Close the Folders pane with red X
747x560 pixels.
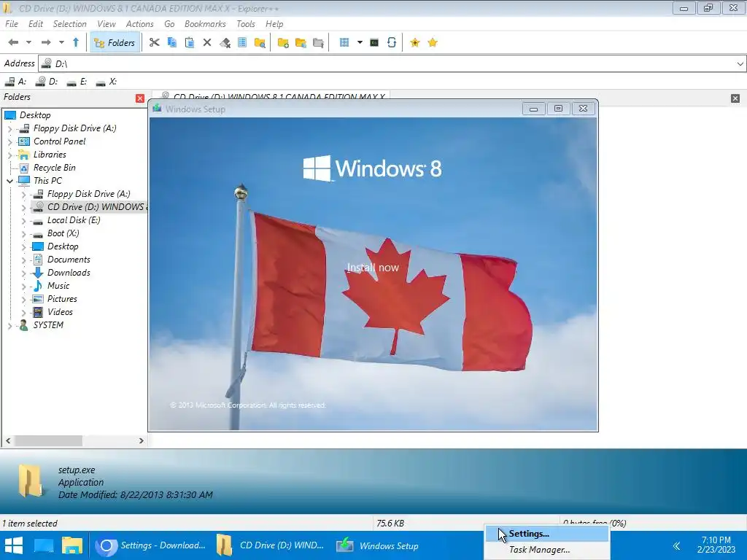tap(140, 98)
